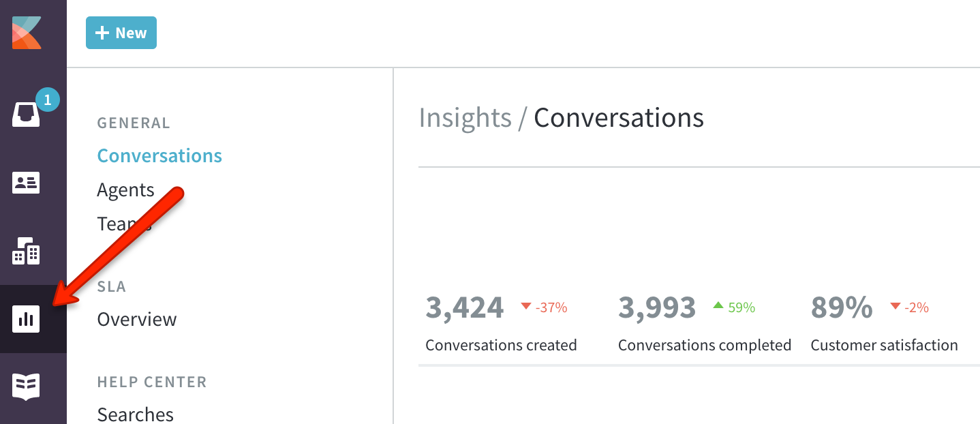Screen dimensions: 980x424
Task: Select the Insights bar chart icon
Action: [27, 319]
